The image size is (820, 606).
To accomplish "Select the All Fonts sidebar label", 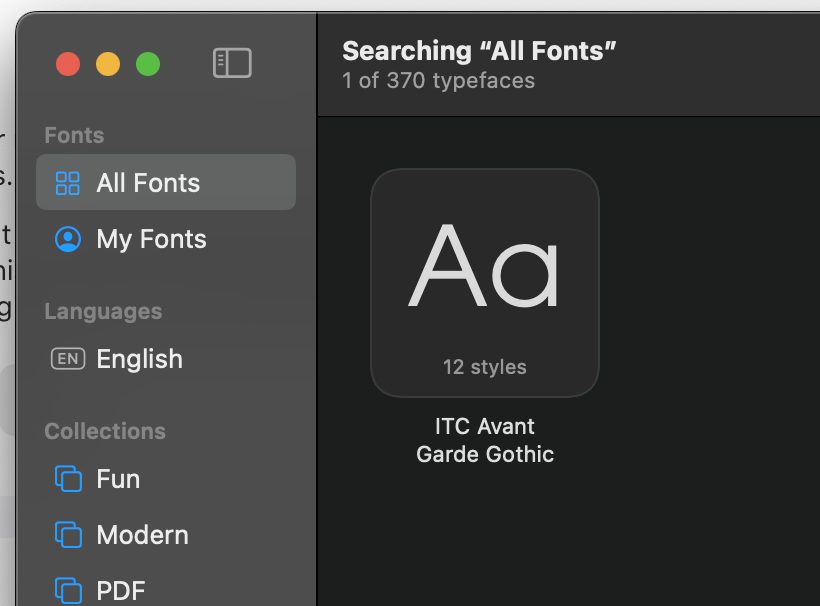I will [x=148, y=183].
